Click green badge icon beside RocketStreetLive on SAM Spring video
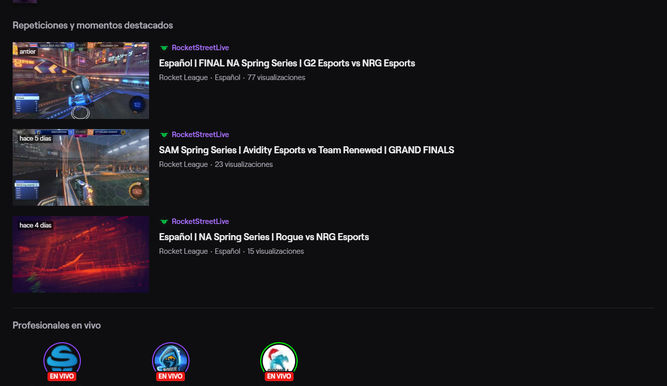Image resolution: width=667 pixels, height=386 pixels. (164, 135)
